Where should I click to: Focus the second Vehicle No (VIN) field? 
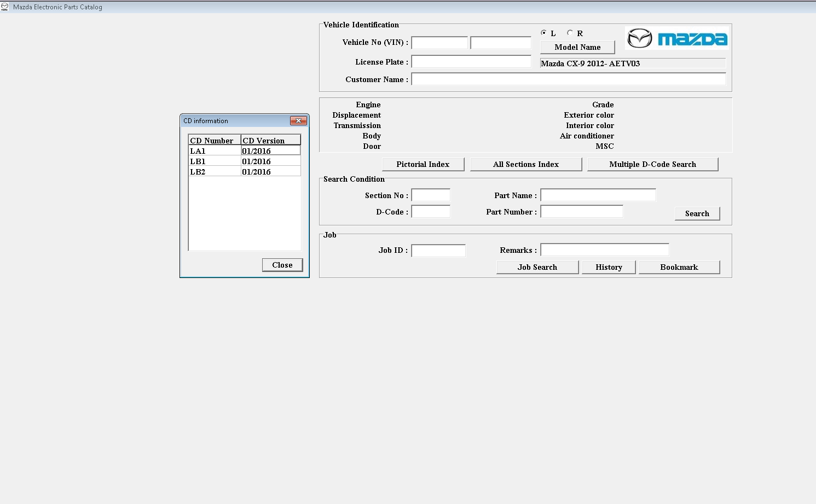click(501, 43)
